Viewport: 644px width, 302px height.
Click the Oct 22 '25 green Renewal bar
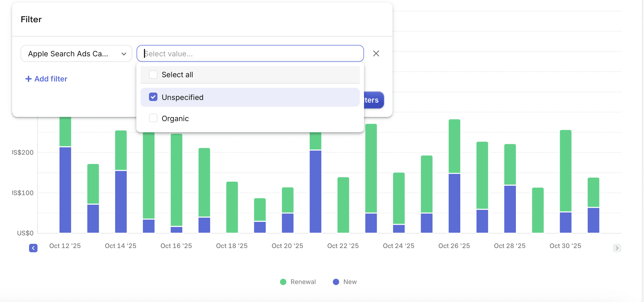coord(343,205)
